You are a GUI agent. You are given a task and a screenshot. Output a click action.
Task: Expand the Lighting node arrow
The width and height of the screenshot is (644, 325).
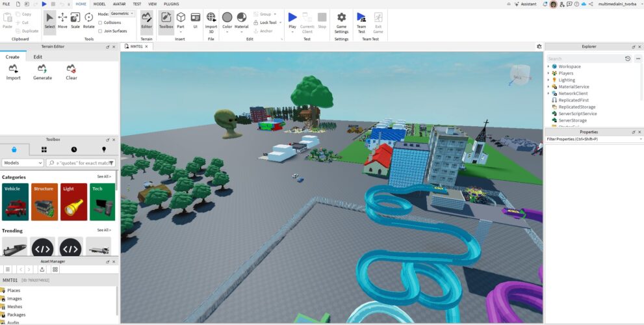point(548,80)
